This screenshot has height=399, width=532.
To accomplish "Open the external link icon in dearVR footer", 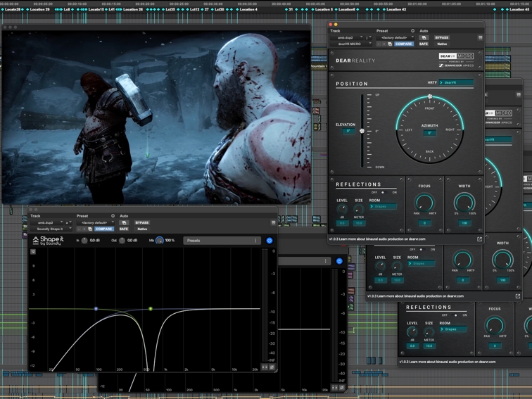I will [479, 239].
